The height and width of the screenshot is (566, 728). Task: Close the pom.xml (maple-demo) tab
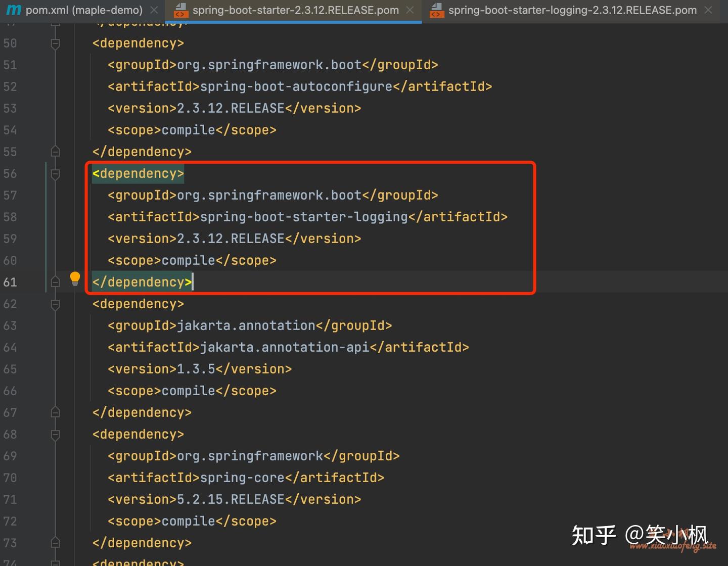[154, 10]
